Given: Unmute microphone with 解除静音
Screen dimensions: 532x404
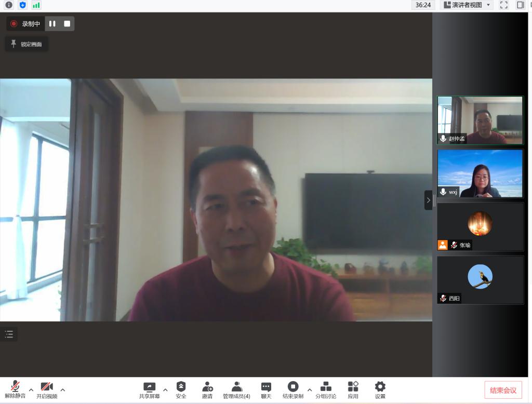Looking at the screenshot, I should [15, 389].
